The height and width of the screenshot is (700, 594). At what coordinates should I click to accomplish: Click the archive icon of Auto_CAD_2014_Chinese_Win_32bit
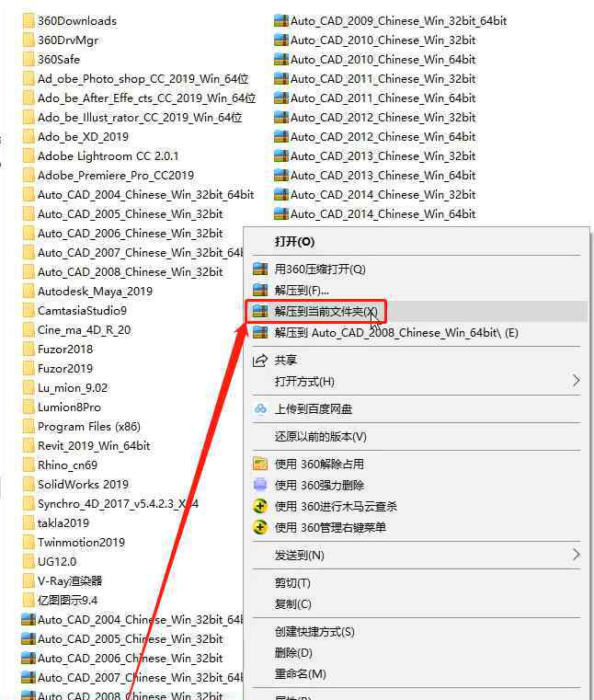[x=281, y=194]
